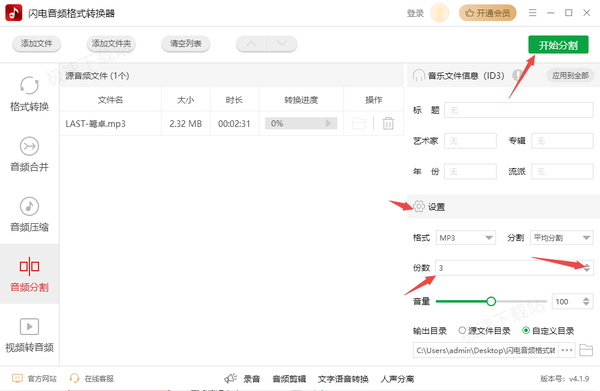Click the headphone icon beside 音乐文件信息
This screenshot has height=391, width=600.
[x=419, y=75]
